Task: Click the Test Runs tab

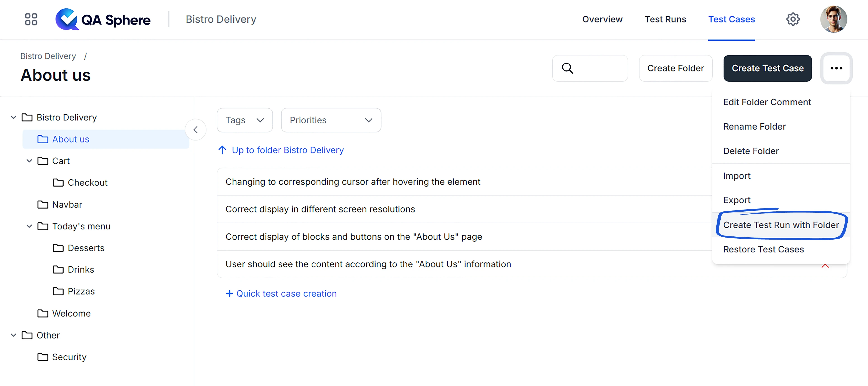Action: (x=665, y=19)
